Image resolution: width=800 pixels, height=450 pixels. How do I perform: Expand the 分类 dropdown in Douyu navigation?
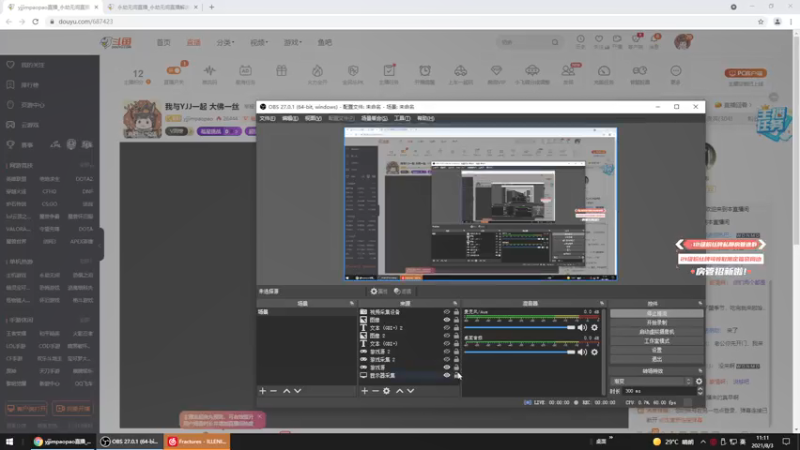click(x=225, y=42)
